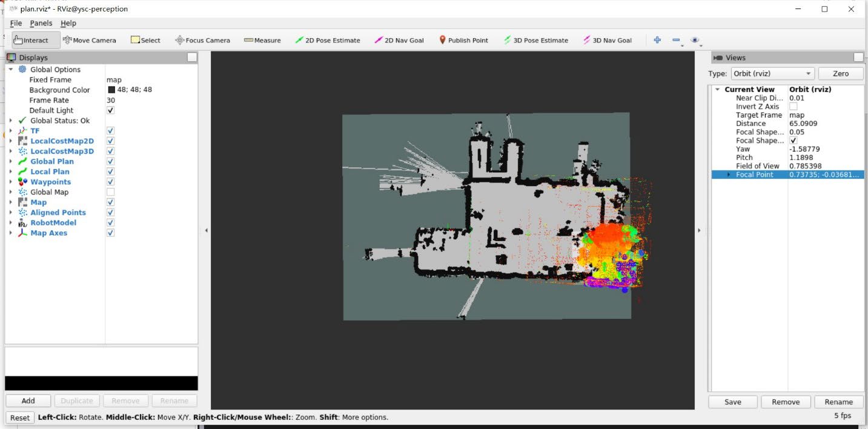The image size is (868, 429).
Task: Select the 3D Nav Goal tool
Action: click(x=607, y=40)
